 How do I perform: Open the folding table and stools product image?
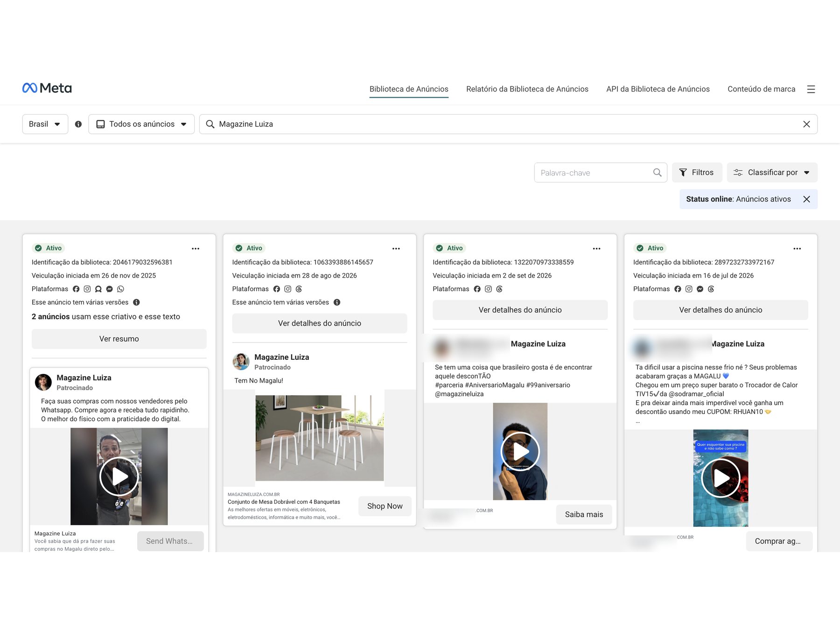pos(320,438)
